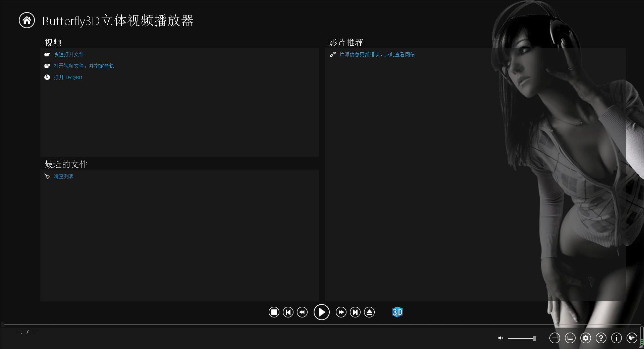The height and width of the screenshot is (349, 644).
Task: Exit the player via the exit icon
Action: (632, 338)
